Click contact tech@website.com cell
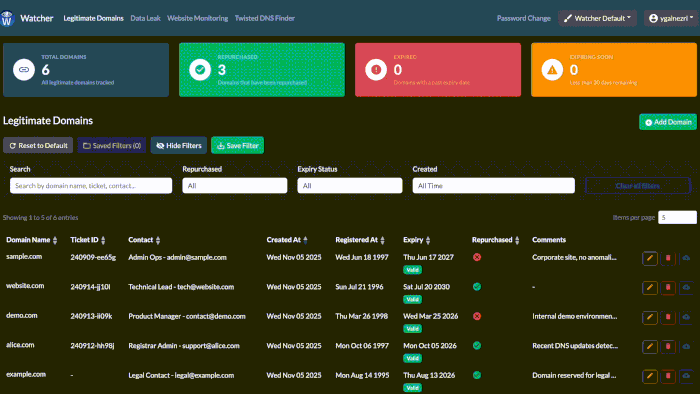The width and height of the screenshot is (700, 394). click(181, 287)
